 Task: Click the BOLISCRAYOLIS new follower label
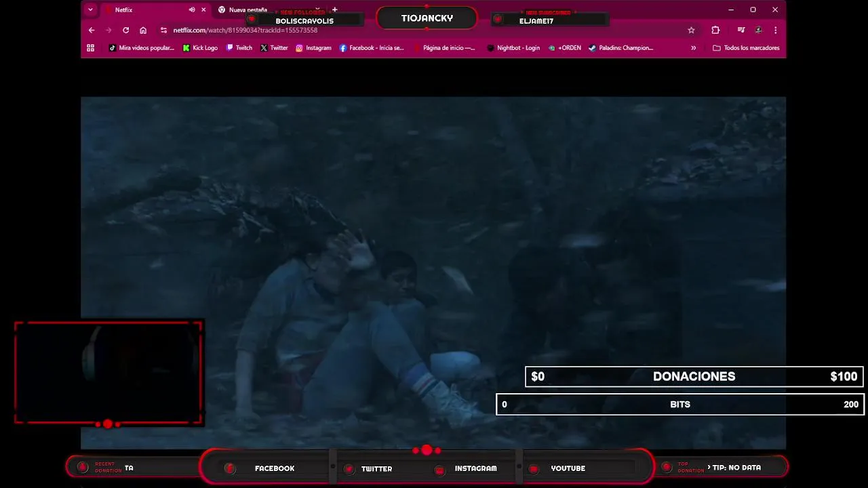pos(304,21)
